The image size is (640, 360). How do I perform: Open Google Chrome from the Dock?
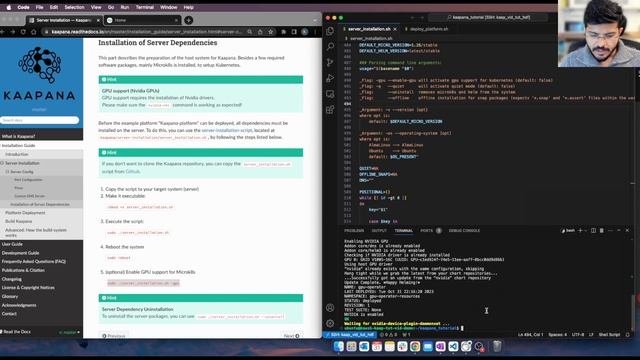pyautogui.click(x=415, y=347)
